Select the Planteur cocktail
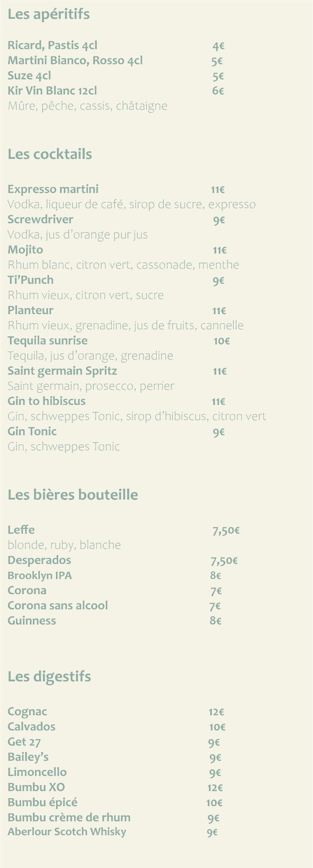313x868 pixels. point(30,310)
